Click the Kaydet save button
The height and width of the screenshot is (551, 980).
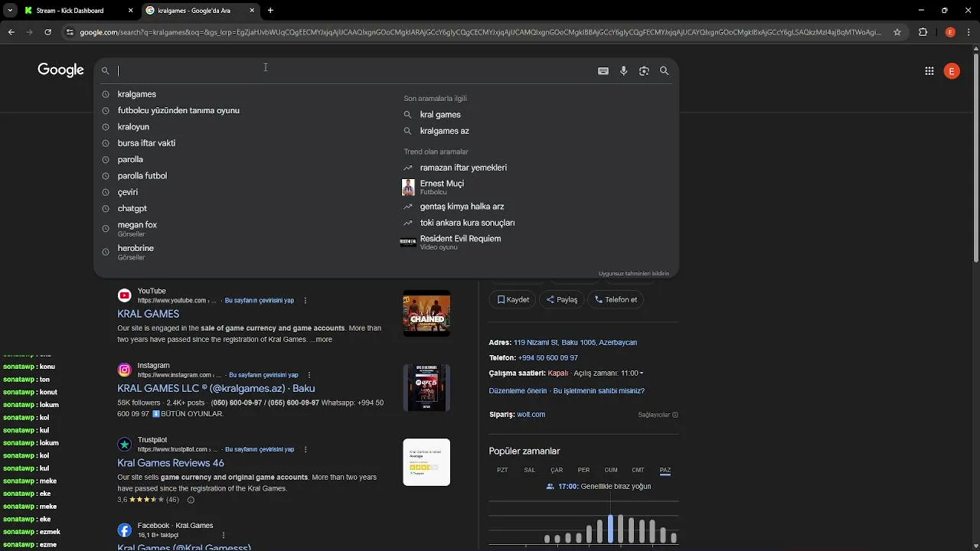(x=513, y=300)
